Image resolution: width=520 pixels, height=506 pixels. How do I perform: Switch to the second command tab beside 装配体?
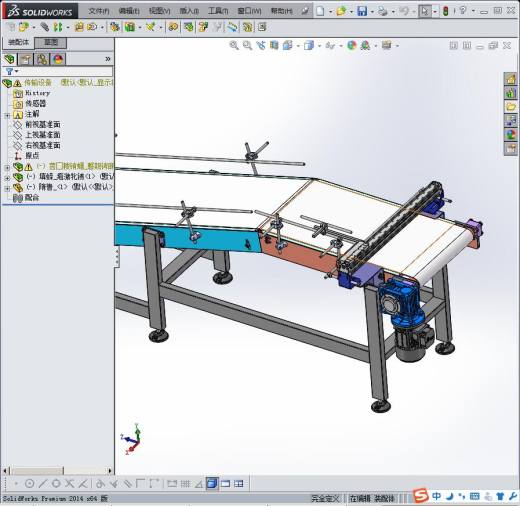click(x=51, y=42)
